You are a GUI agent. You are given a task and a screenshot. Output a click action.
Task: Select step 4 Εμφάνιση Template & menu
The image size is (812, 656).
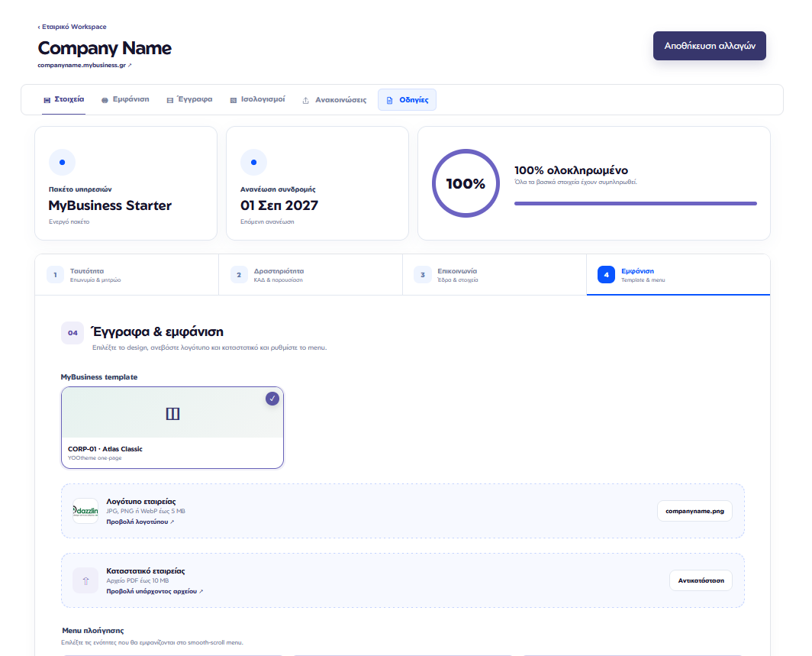point(678,275)
